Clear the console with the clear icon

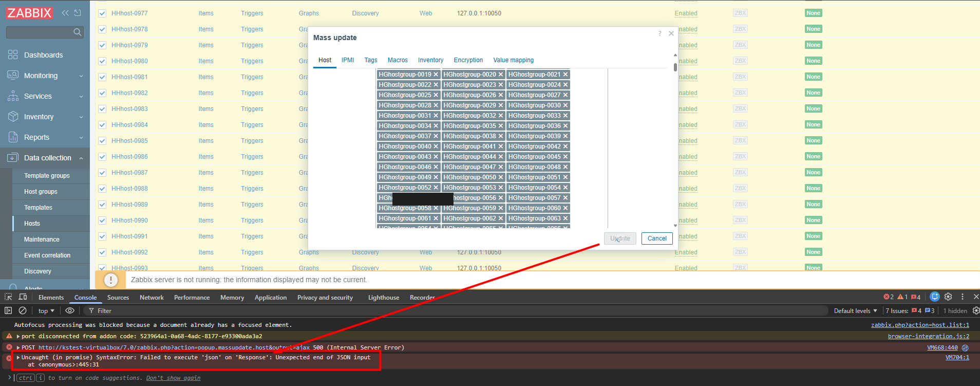tap(23, 310)
